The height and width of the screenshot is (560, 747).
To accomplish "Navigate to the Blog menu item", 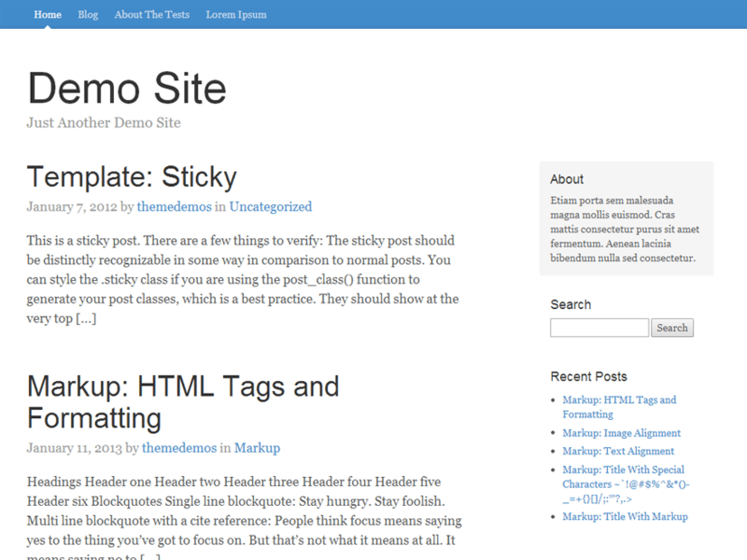I will (88, 15).
